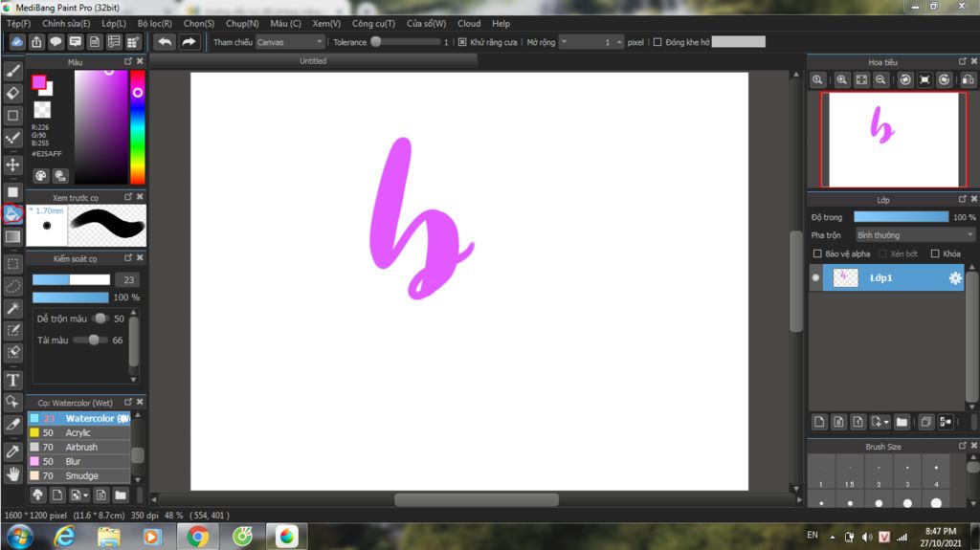Open Lớp1 layer settings gear
Viewport: 980px width, 550px height.
tap(955, 278)
